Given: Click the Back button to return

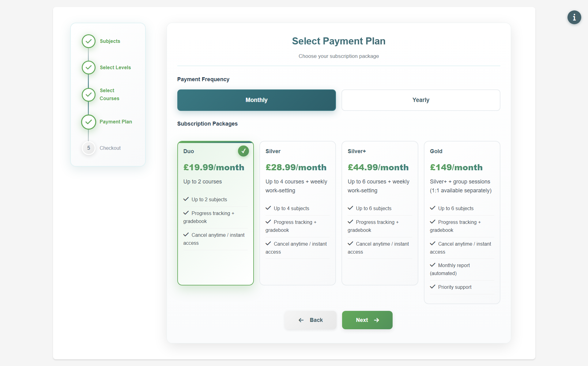Looking at the screenshot, I should coord(310,320).
